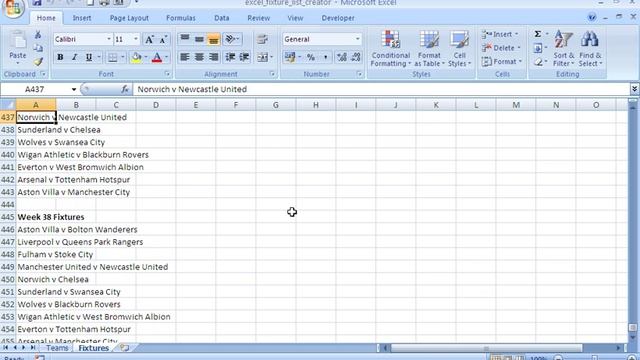Open the Calibri font name dropdown
This screenshot has width=640, height=360.
point(109,39)
